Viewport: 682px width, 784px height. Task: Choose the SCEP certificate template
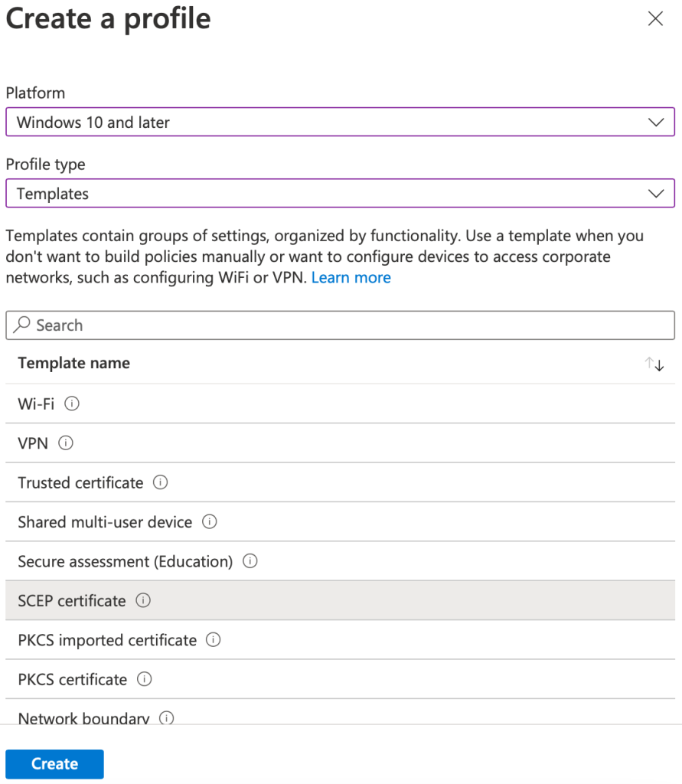[x=340, y=600]
